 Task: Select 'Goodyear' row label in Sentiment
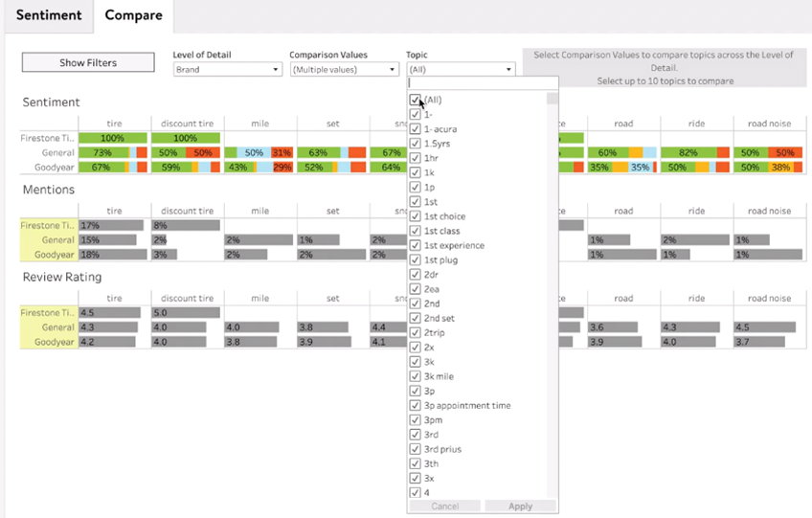55,168
